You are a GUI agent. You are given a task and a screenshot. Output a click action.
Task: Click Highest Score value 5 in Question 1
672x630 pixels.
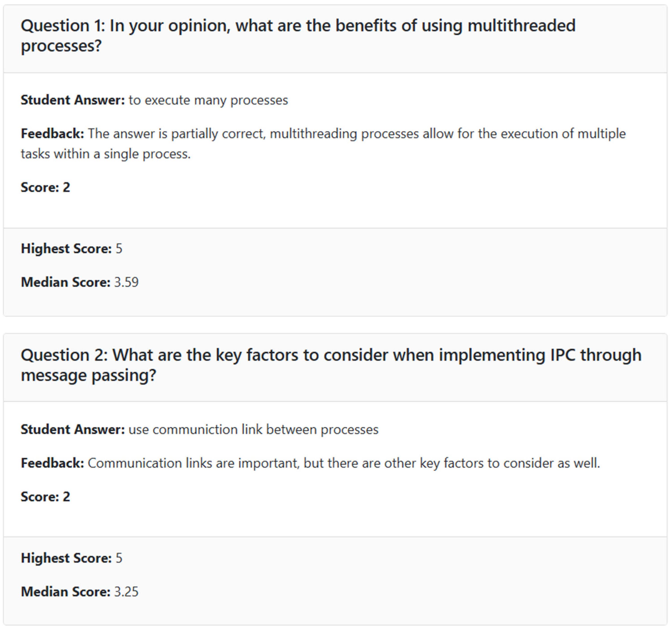(x=119, y=249)
